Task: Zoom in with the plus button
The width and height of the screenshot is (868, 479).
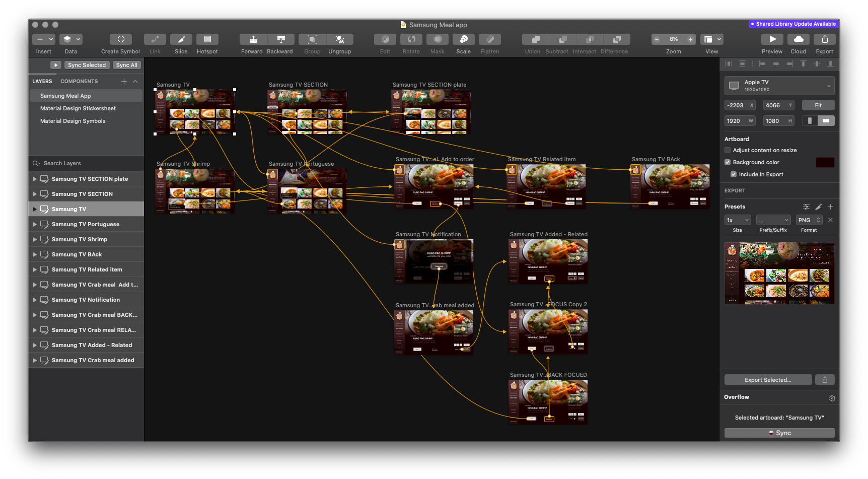Action: coord(690,39)
